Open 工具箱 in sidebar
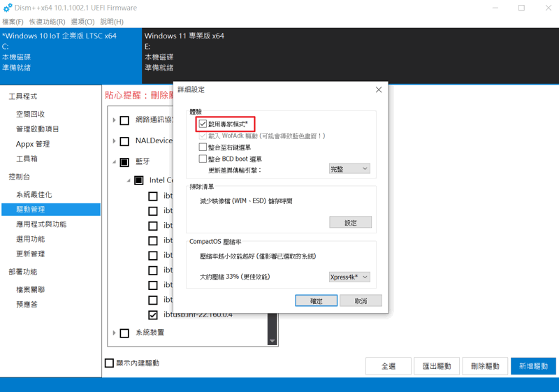The image size is (559, 392). tap(27, 159)
